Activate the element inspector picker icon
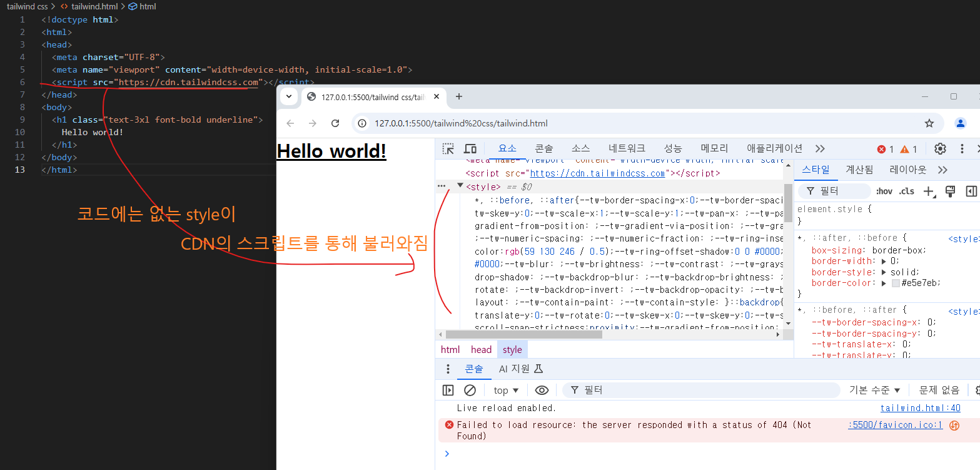The height and width of the screenshot is (470, 980). [448, 149]
